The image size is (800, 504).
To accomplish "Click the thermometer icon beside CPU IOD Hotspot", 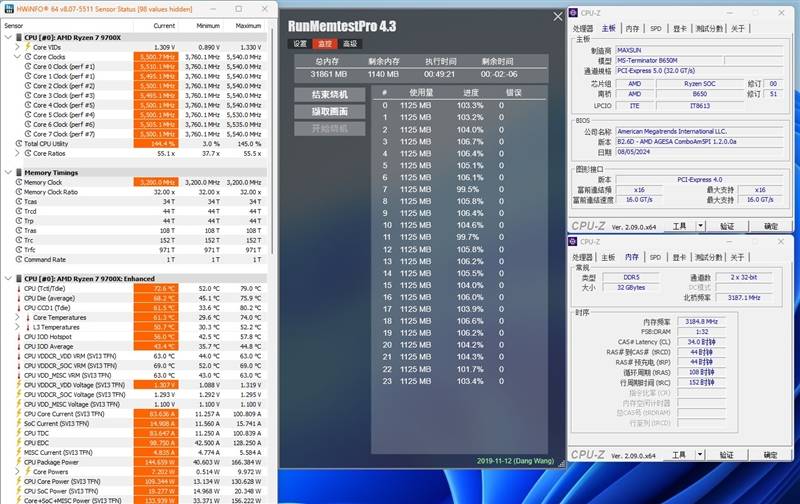I will coord(17,336).
